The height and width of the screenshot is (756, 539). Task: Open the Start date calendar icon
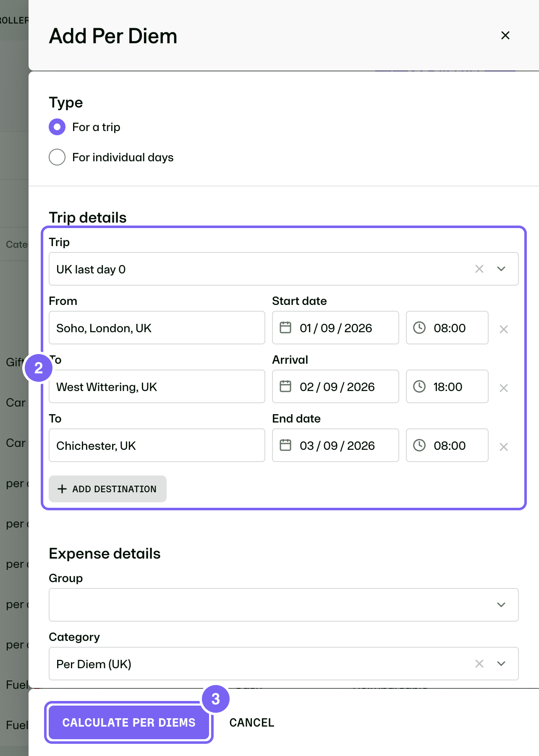[285, 328]
